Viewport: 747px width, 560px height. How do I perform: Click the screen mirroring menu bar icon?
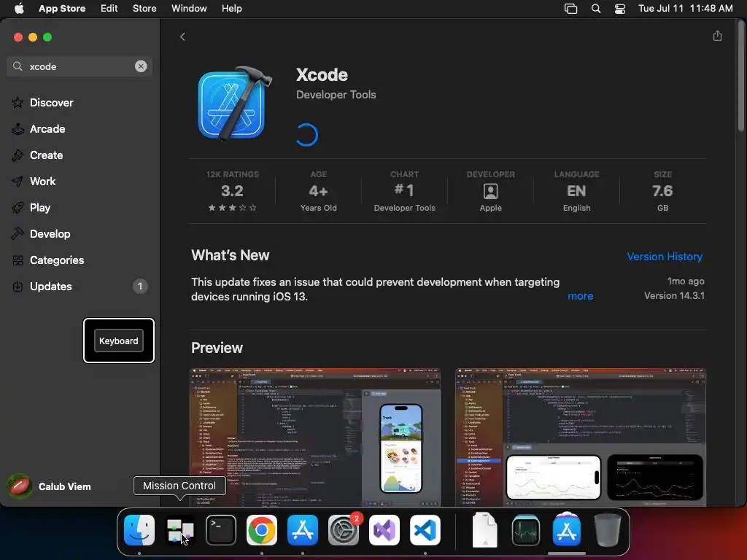tap(570, 8)
